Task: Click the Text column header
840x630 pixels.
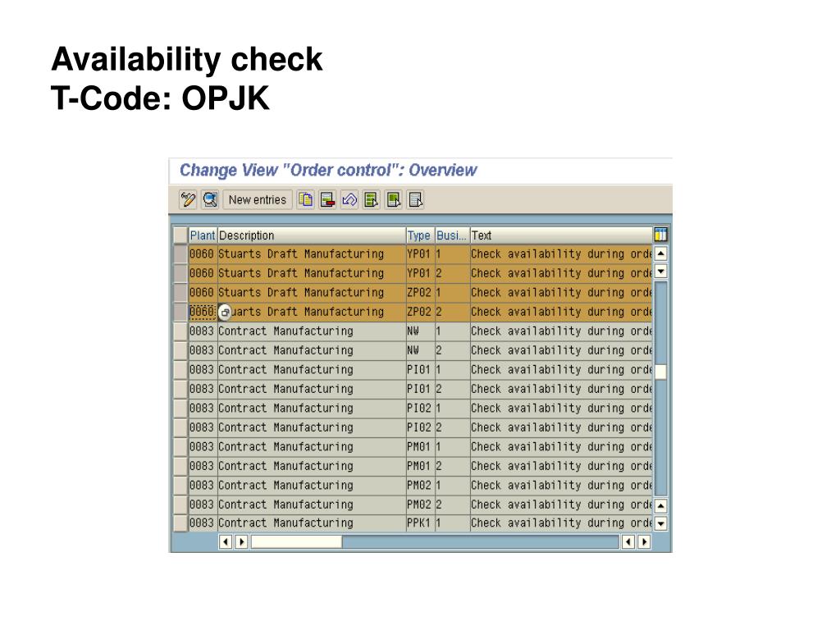Action: pos(561,235)
